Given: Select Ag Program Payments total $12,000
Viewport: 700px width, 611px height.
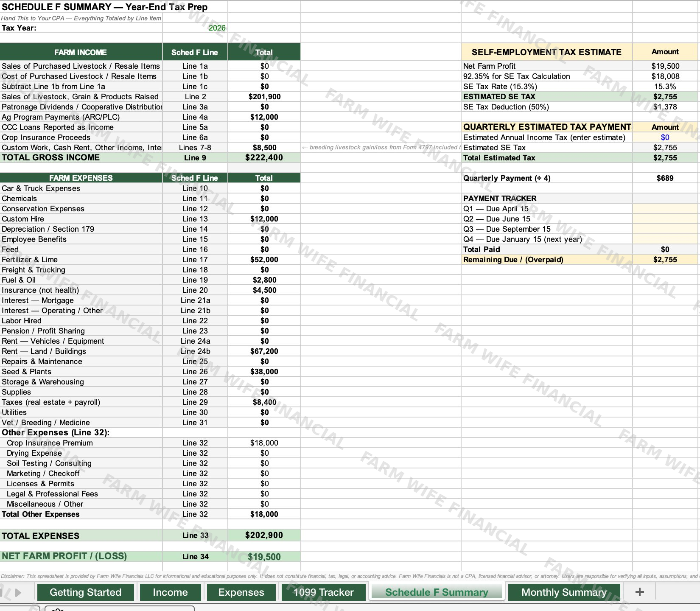Looking at the screenshot, I should pyautogui.click(x=264, y=117).
